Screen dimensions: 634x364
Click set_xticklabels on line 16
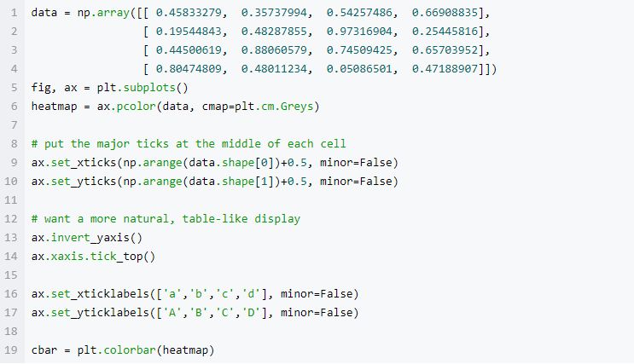pyautogui.click(x=100, y=294)
